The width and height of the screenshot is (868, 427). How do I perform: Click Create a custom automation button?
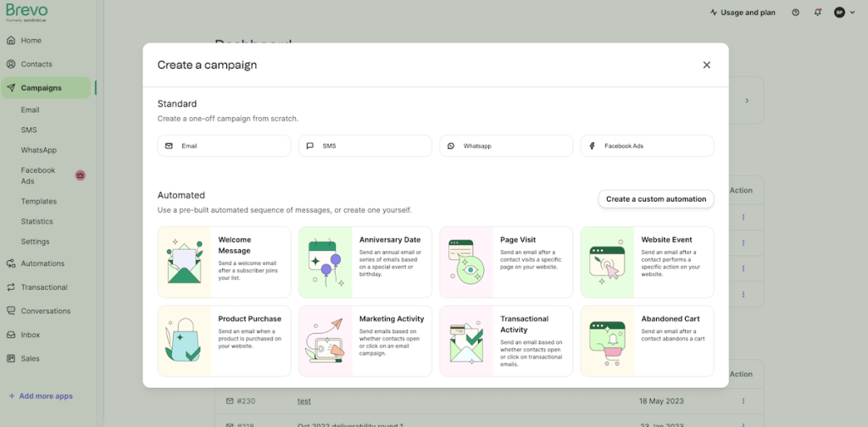[x=655, y=199]
